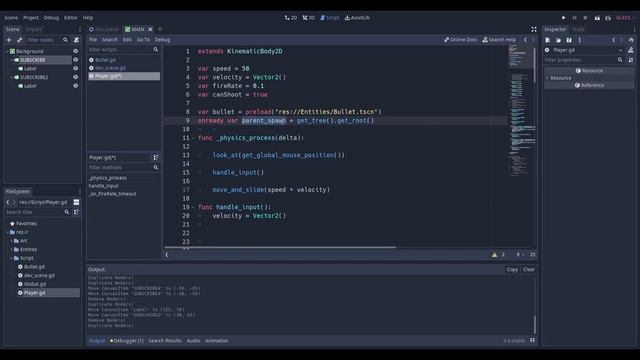Collapse the SUBSCRIBE2 node children
The image size is (640, 360).
coord(12,77)
